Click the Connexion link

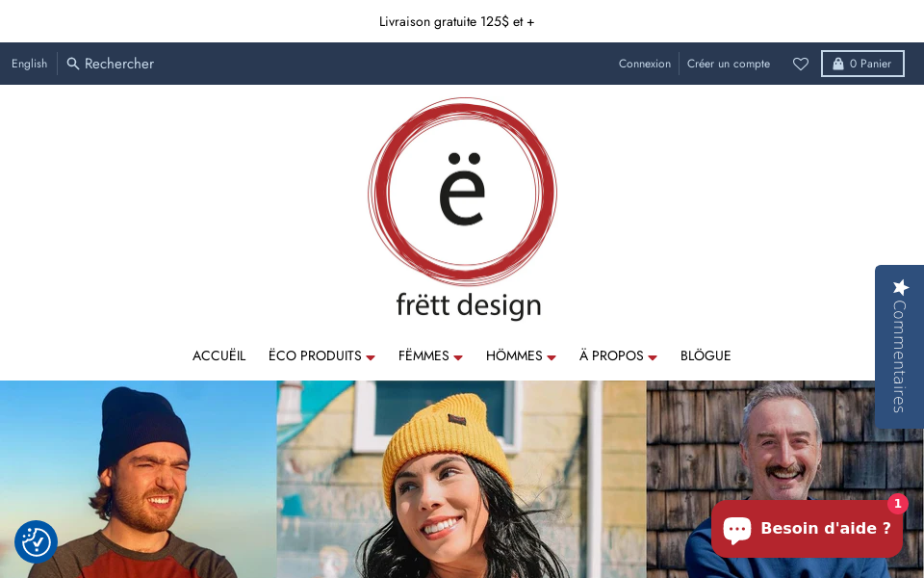click(x=645, y=64)
